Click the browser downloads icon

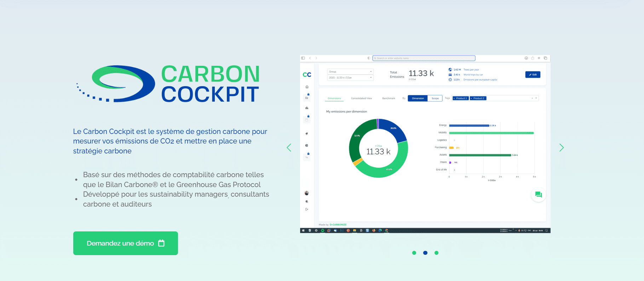point(526,58)
